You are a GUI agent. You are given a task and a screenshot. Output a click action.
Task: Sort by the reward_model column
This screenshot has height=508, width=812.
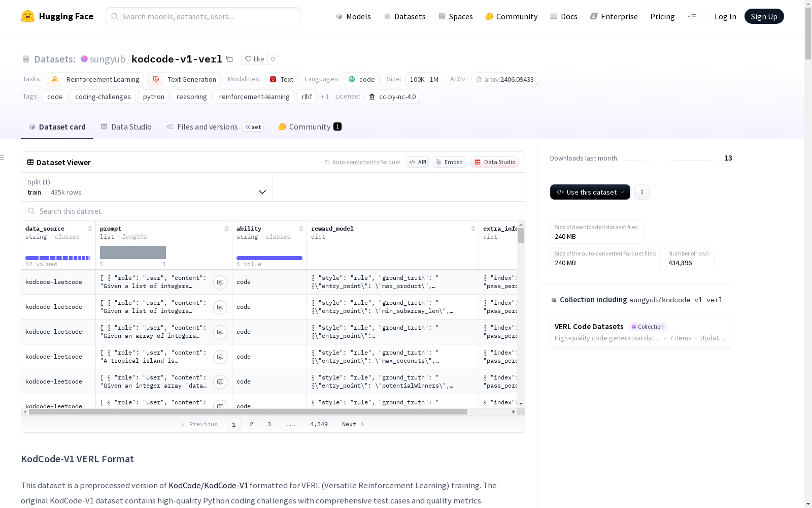coord(473,229)
